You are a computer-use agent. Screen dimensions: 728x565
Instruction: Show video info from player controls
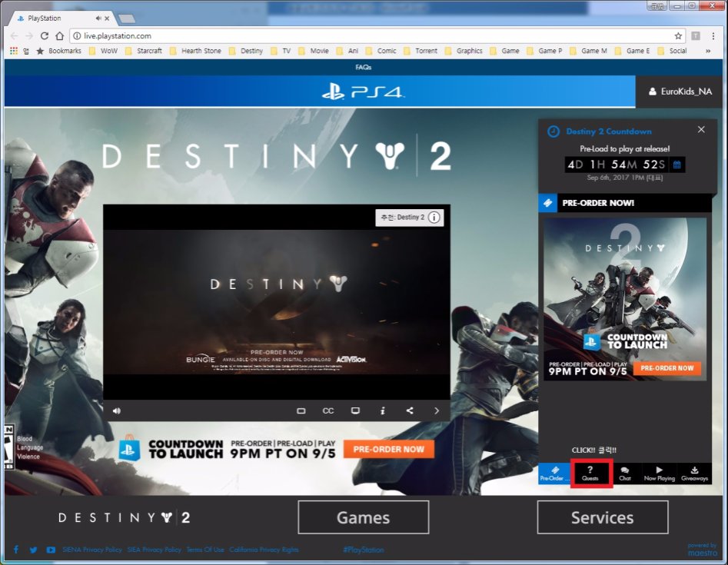coord(383,410)
